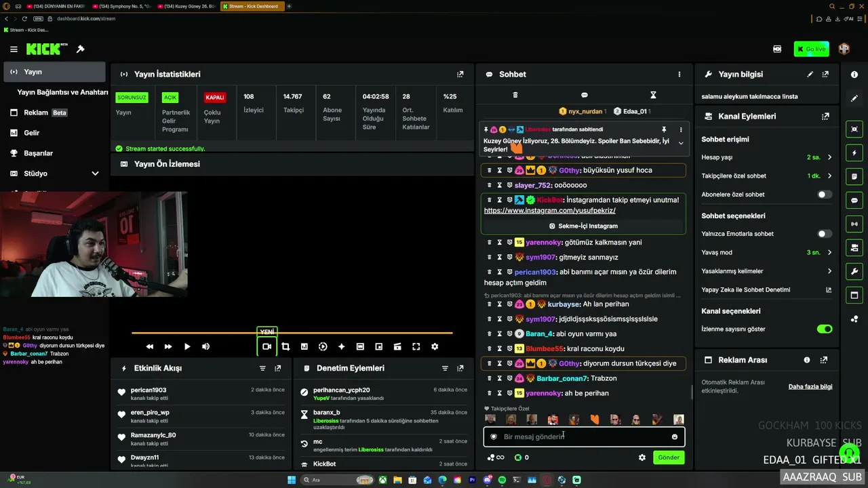Click the Reklam Arası info icon
Viewport: 868px width, 488px height.
pyautogui.click(x=807, y=360)
